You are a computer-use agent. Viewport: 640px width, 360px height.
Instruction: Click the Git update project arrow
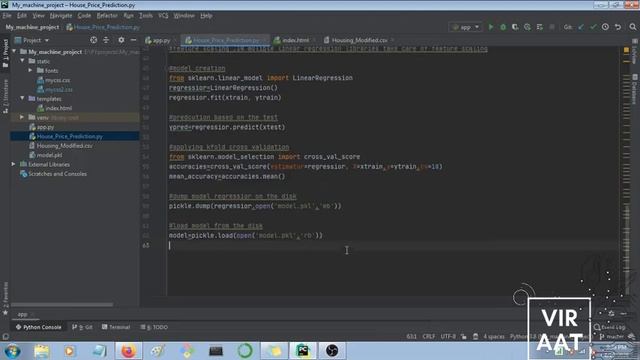click(581, 27)
